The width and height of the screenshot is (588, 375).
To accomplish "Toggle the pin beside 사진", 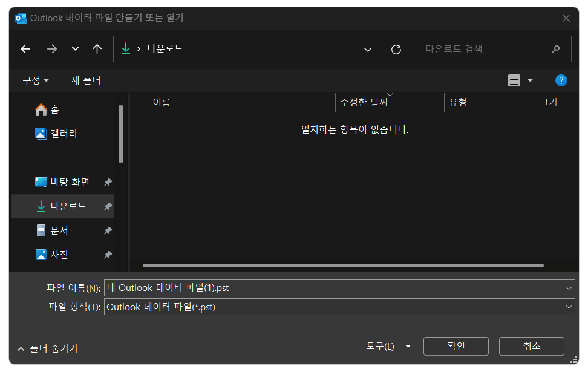I will pos(108,255).
